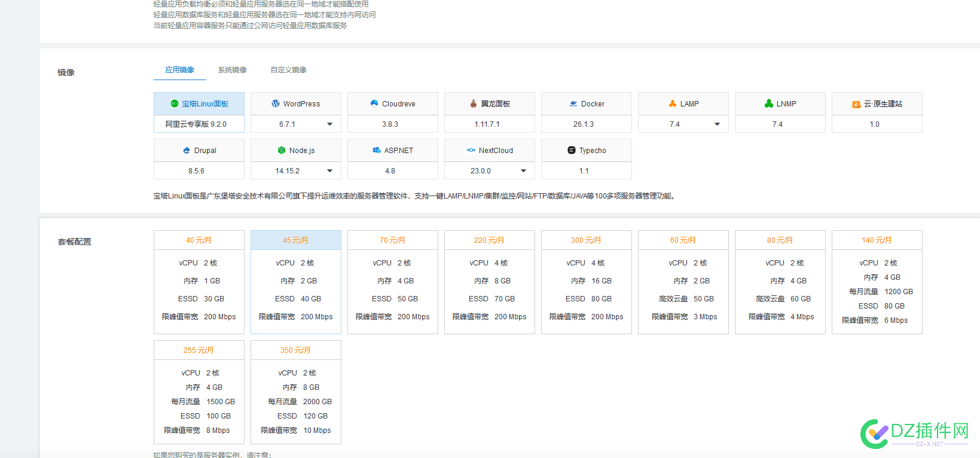This screenshot has width=980, height=458.
Task: Pick the LAMP orange icon
Action: point(673,103)
